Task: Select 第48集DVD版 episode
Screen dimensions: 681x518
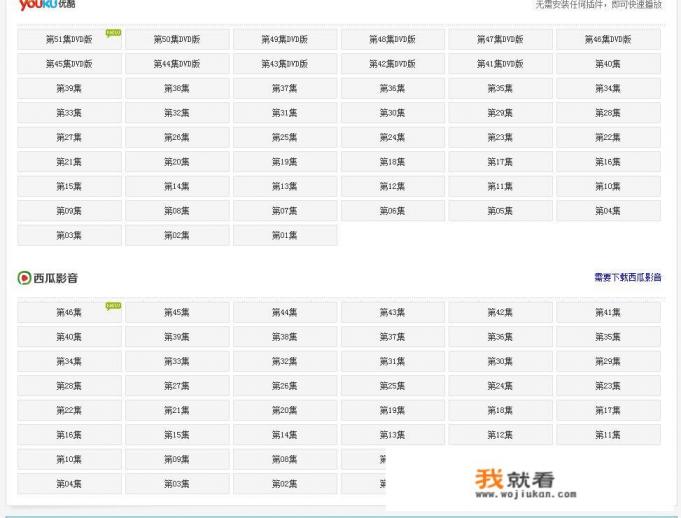Action: (x=393, y=40)
